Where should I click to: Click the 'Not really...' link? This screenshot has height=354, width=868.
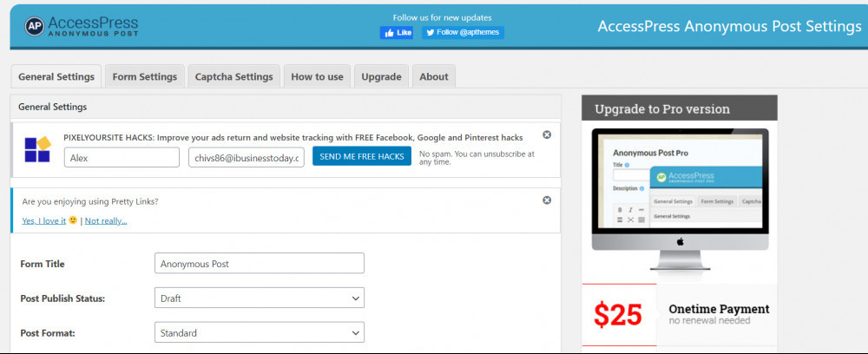coord(106,220)
